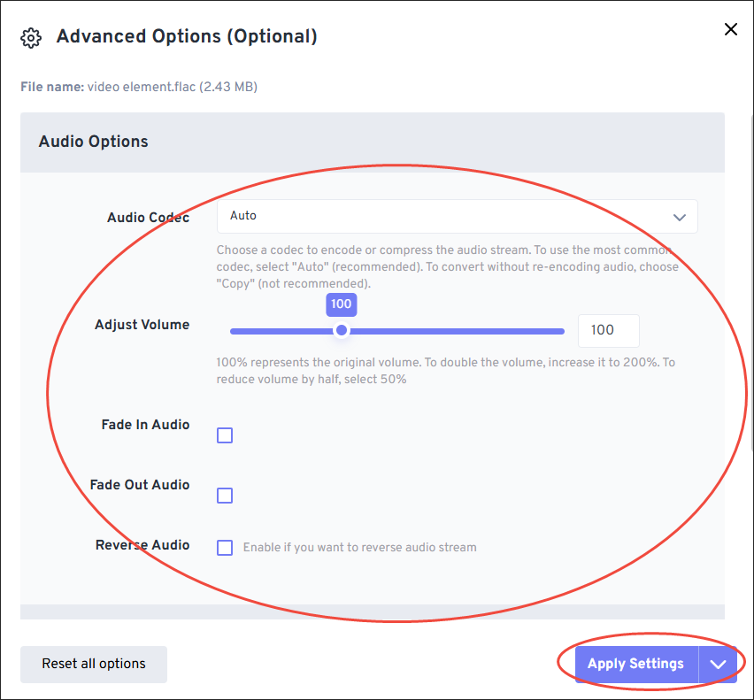Click the Advanced Options dialog title
The image size is (754, 700).
tap(187, 36)
